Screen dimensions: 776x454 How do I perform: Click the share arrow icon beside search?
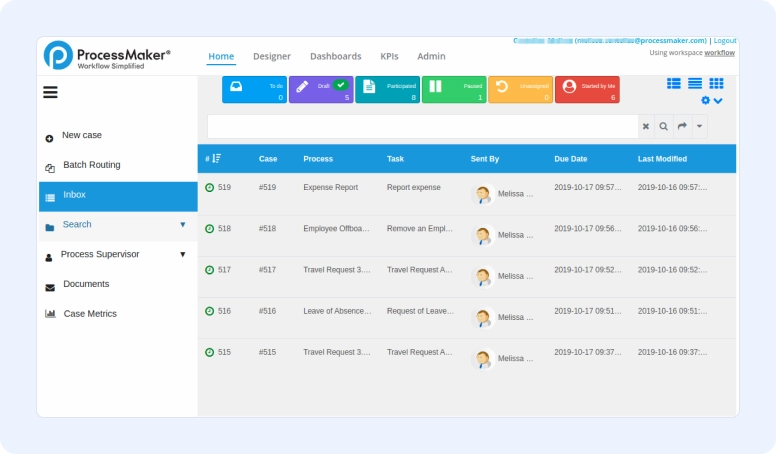[682, 126]
